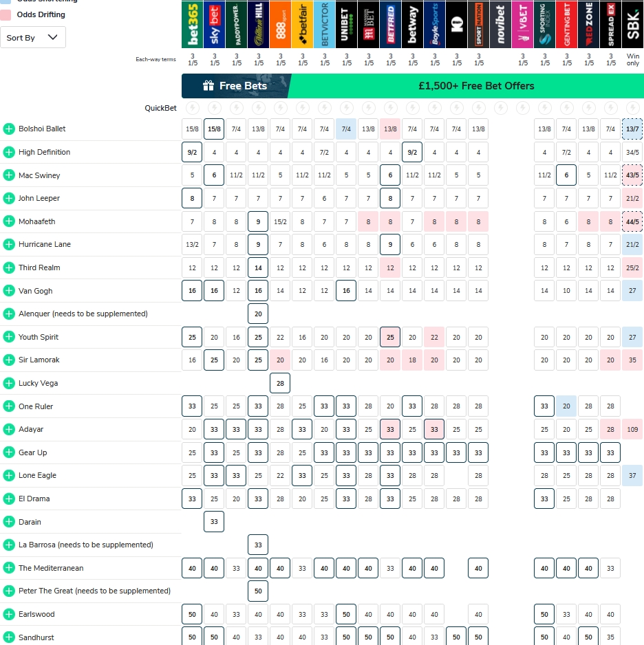Screen dimensions: 644x645
Task: Expand Bolshoi Ballet with green plus icon
Action: [x=9, y=129]
